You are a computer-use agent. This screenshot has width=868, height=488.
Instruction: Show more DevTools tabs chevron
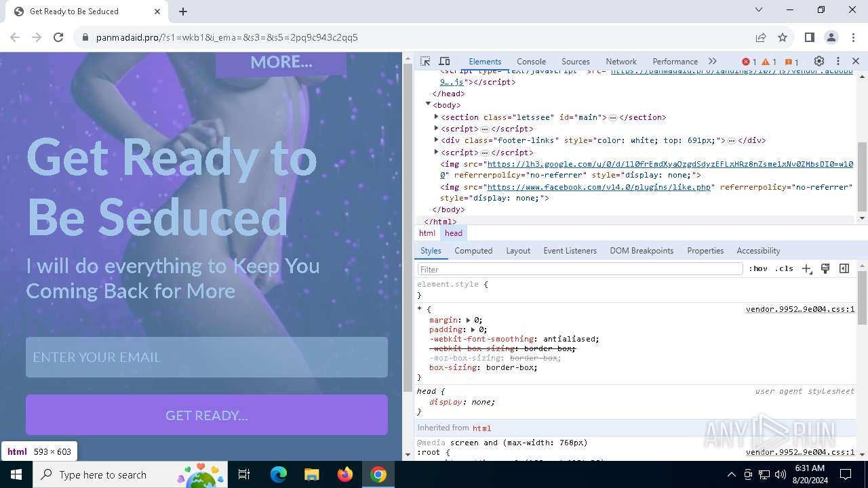[712, 61]
